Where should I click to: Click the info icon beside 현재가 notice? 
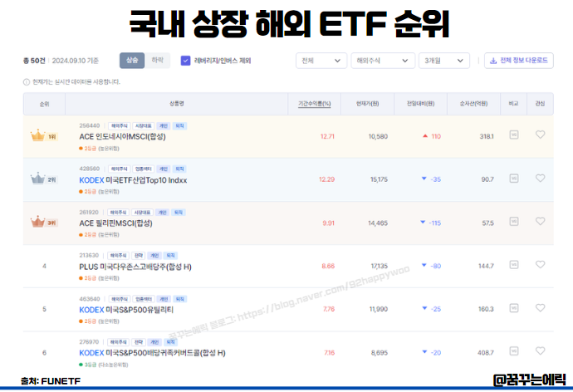27,82
